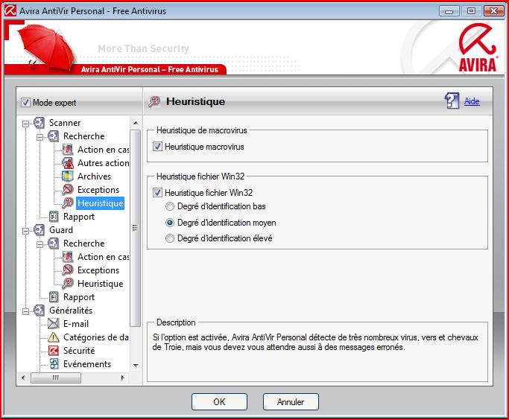Select Degré d'identification moyen
The image size is (509, 420).
[170, 223]
